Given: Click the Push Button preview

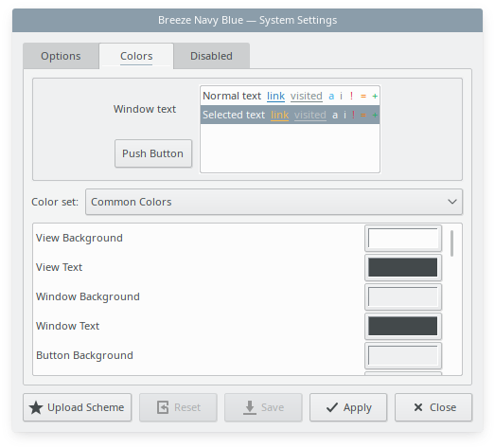Looking at the screenshot, I should coord(153,153).
